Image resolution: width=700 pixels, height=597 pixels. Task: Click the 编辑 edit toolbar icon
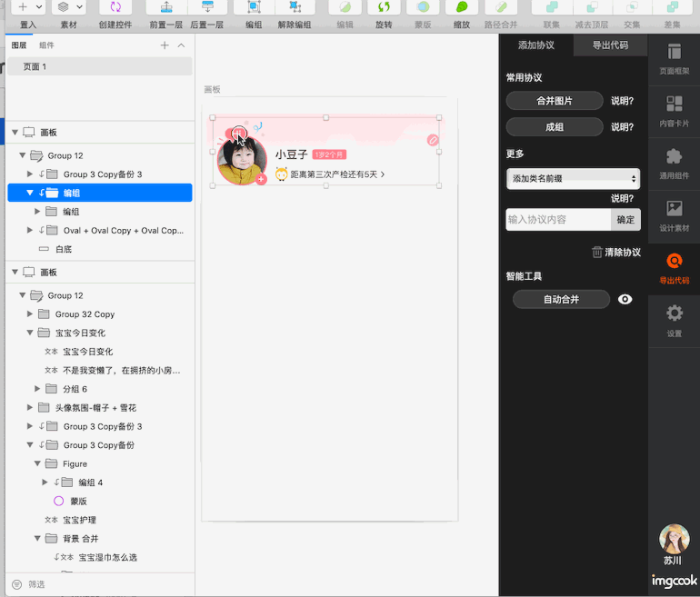345,7
